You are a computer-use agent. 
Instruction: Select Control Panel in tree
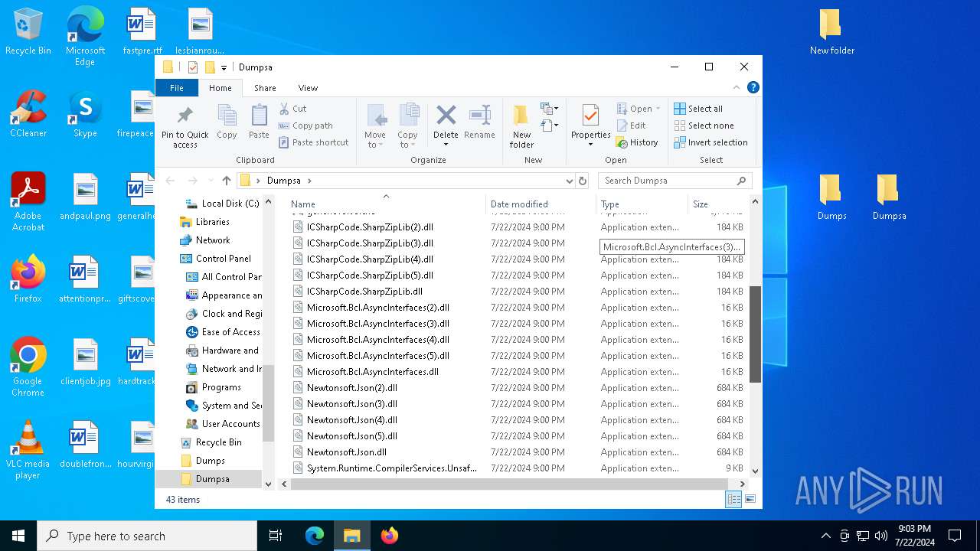[x=215, y=259]
